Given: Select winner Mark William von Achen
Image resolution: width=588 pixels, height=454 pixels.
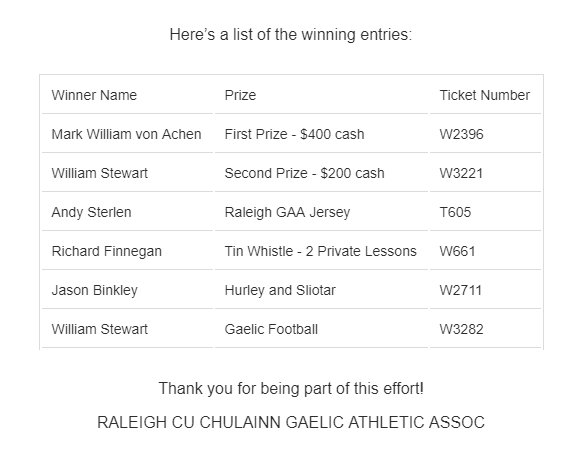Looking at the screenshot, I should pyautogui.click(x=126, y=134).
